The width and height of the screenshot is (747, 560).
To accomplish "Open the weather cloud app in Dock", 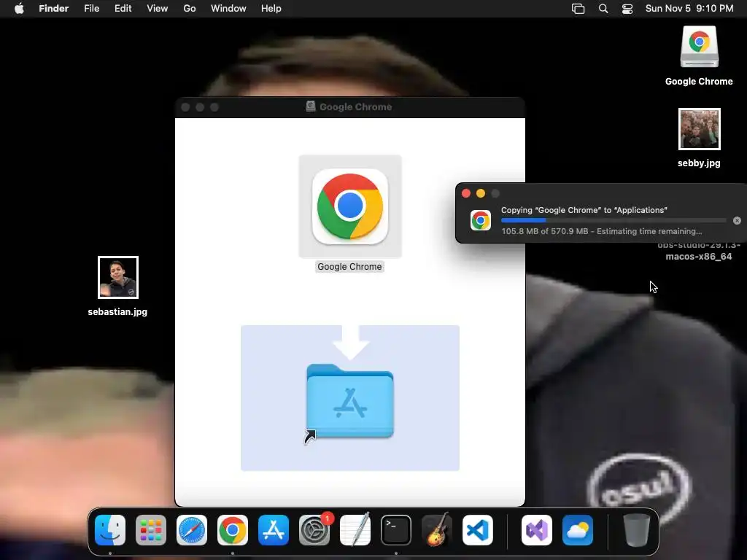I will (x=578, y=530).
